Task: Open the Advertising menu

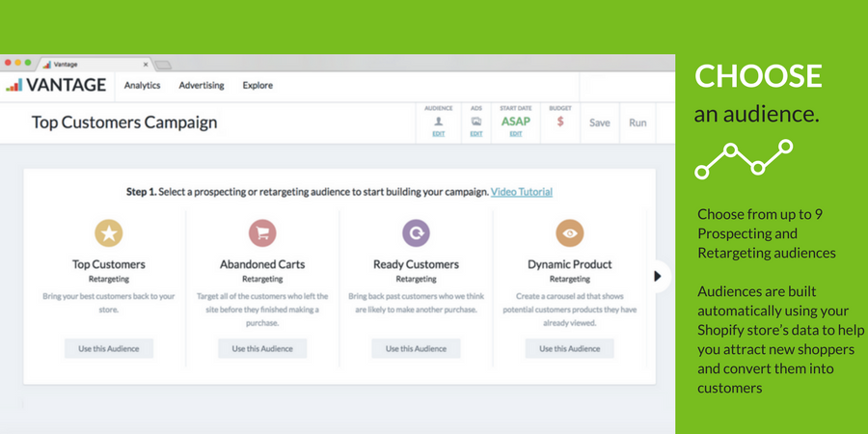Action: coord(202,85)
